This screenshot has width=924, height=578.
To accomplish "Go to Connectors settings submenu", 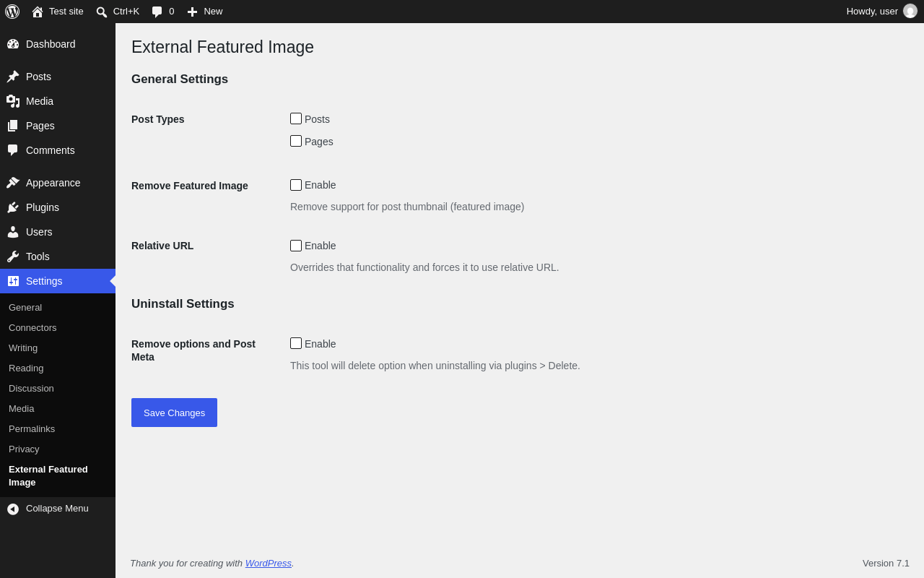I will click(32, 327).
